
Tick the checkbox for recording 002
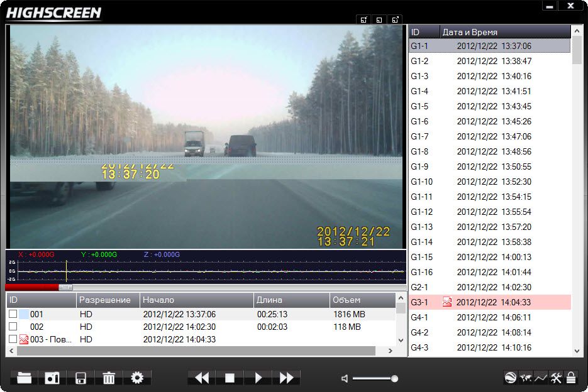(13, 327)
